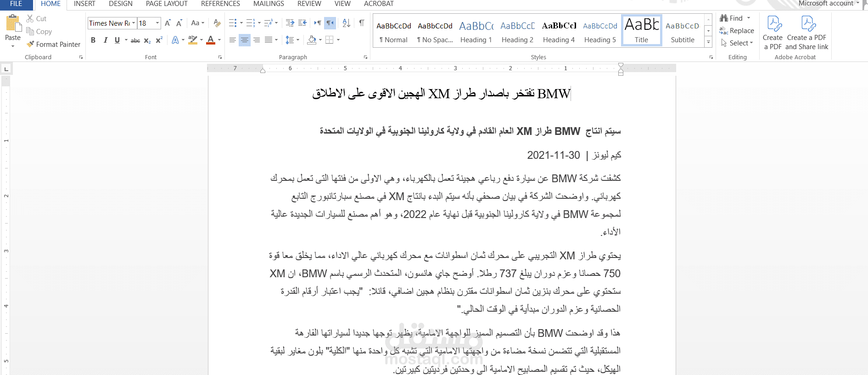Click the date 2021-11-30 in document
Screen dimensions: 868x375
pyautogui.click(x=554, y=155)
